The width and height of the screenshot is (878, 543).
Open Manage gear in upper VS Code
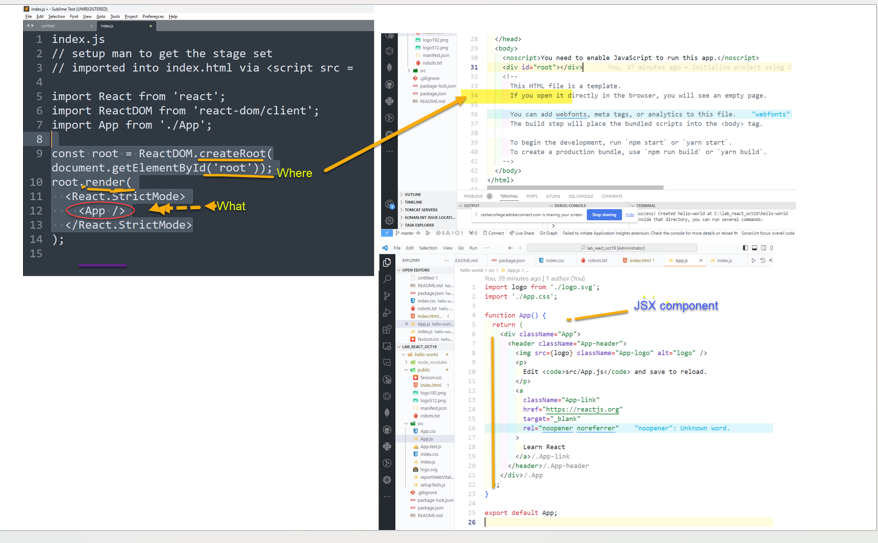pos(389,221)
